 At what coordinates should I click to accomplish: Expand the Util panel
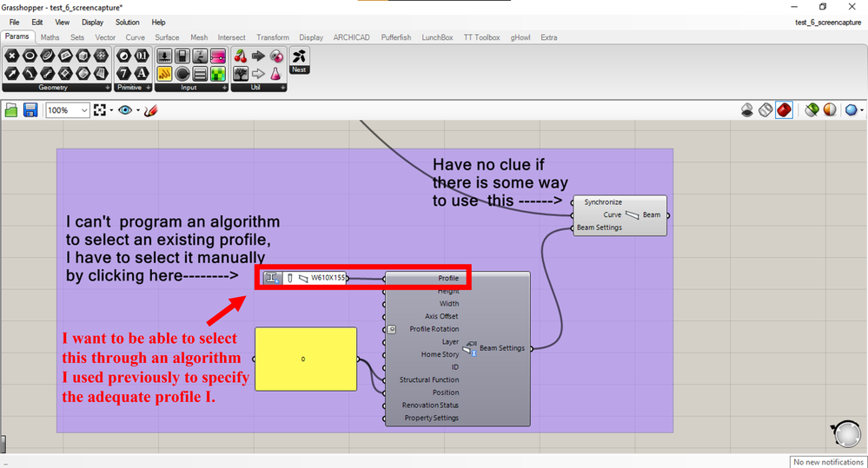pos(283,88)
